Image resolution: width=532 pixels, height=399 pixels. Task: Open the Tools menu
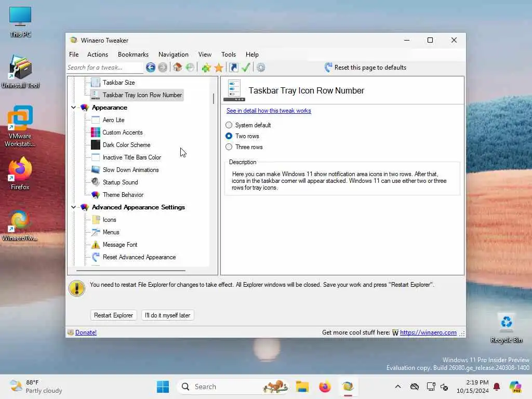(229, 54)
